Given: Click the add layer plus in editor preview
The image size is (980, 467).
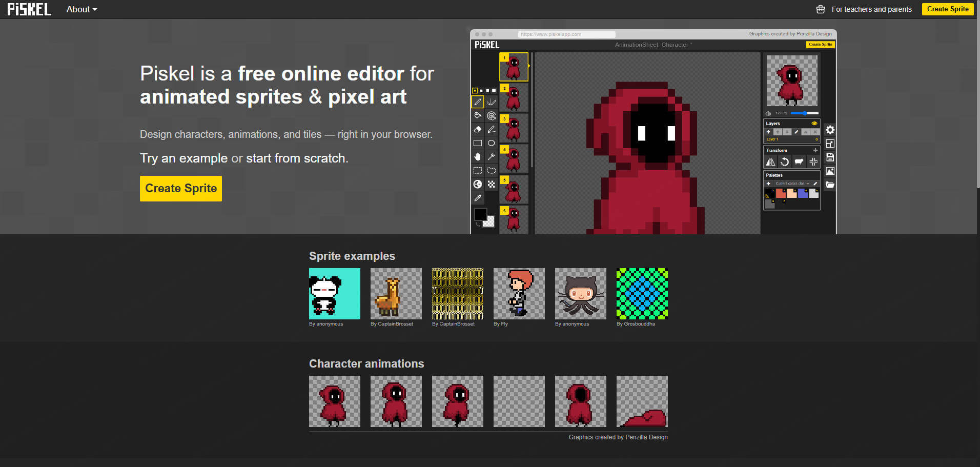Looking at the screenshot, I should point(768,132).
